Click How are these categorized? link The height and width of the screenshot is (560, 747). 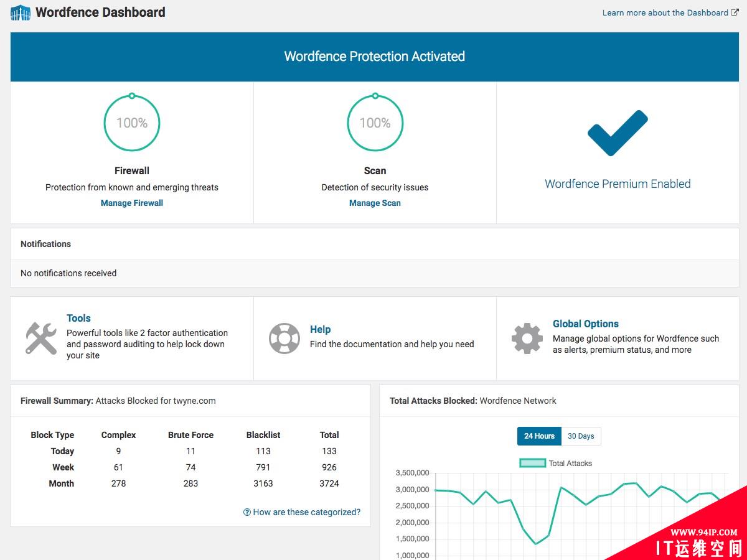[x=302, y=512]
